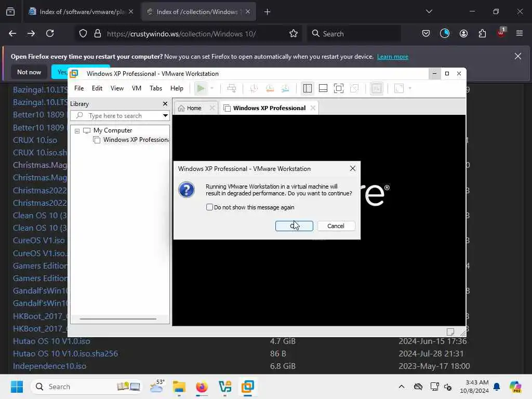Open the Firefox account icon
Image resolution: width=532 pixels, height=399 pixels.
(x=463, y=34)
